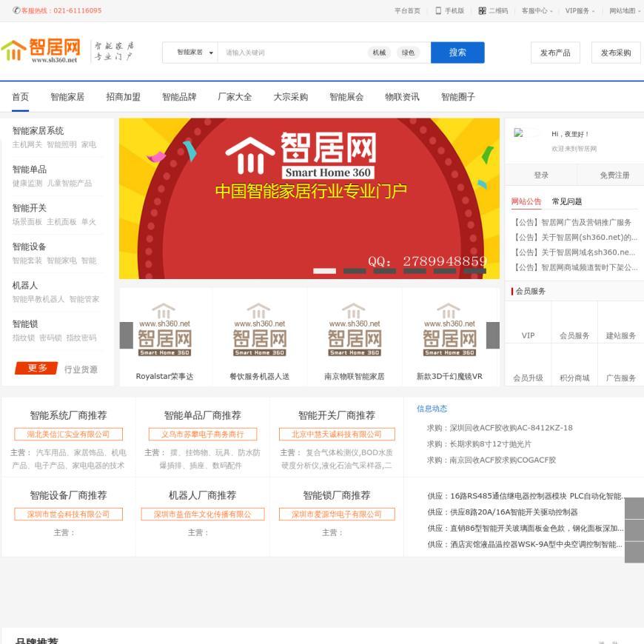This screenshot has height=644, width=644.
Task: Click the 绿色 suggested keyword tag
Action: [x=408, y=53]
